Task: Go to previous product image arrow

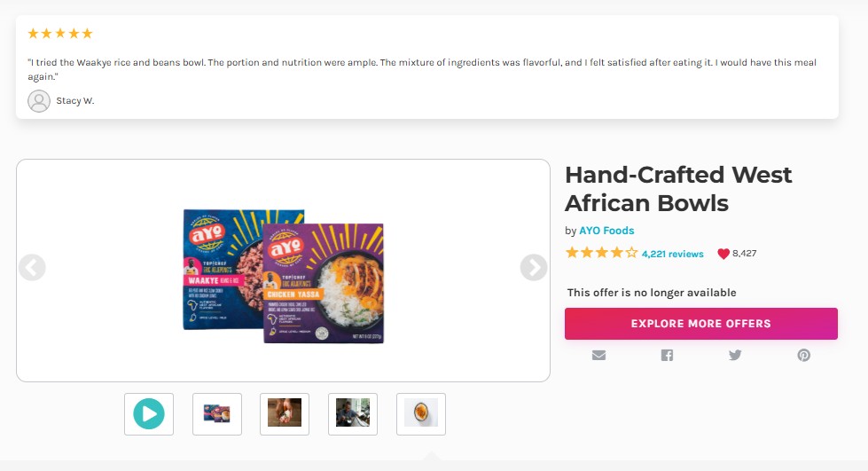Action: click(32, 268)
